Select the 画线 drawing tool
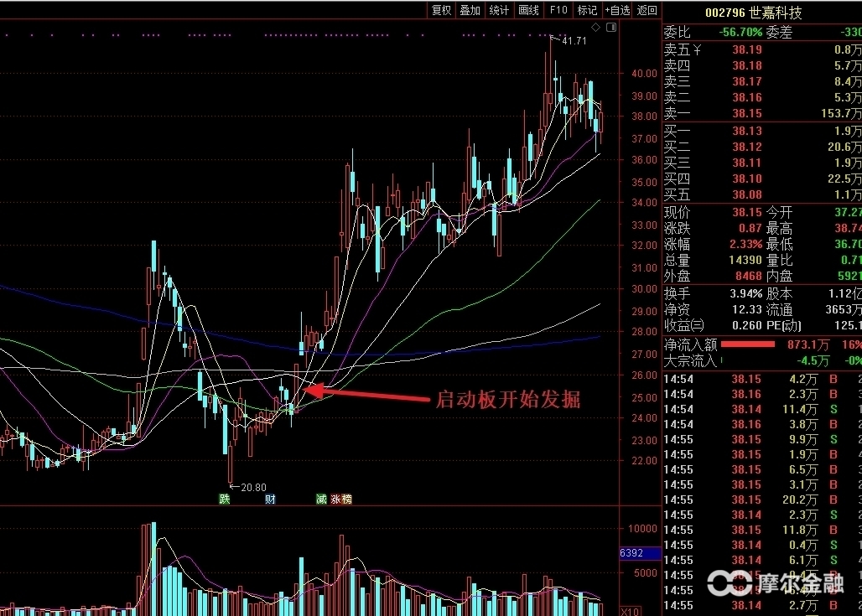The height and width of the screenshot is (616, 862). pyautogui.click(x=528, y=10)
